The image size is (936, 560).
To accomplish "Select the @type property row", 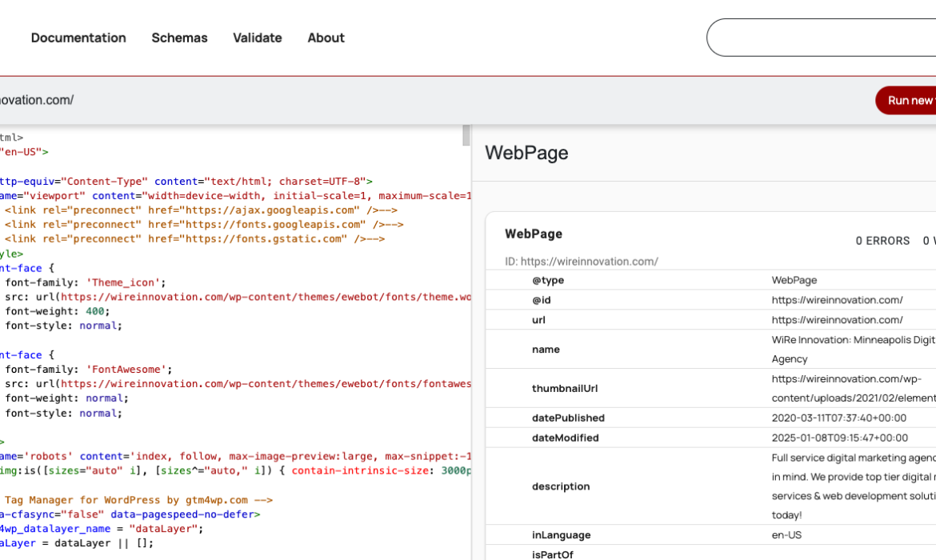I will pyautogui.click(x=548, y=280).
